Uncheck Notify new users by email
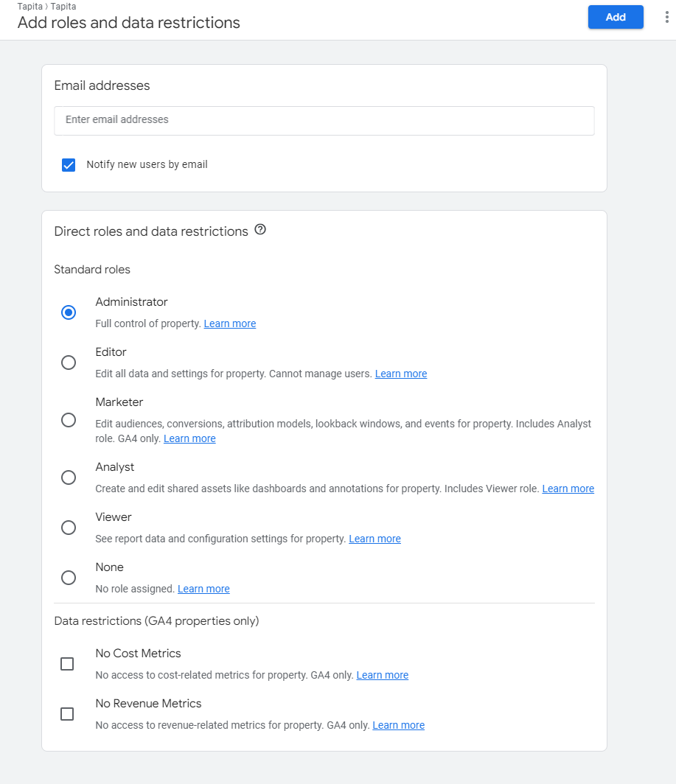Screen dimensions: 676x784 (69, 165)
